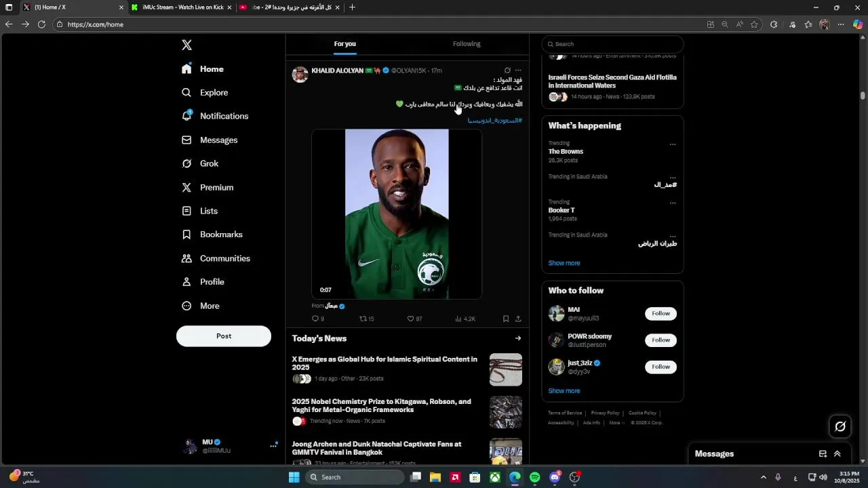Screen dimensions: 868x488
Task: Repost the post with 15 reposts
Action: tap(366, 319)
